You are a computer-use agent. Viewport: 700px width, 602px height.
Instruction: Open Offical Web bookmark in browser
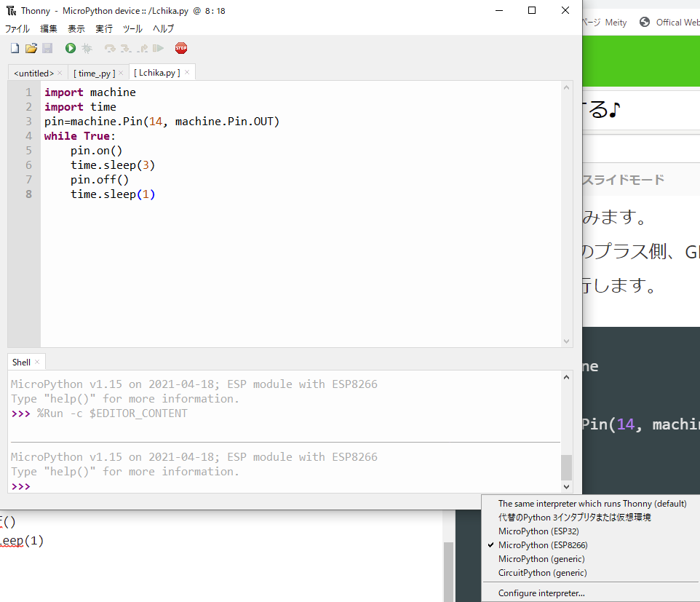coord(677,23)
